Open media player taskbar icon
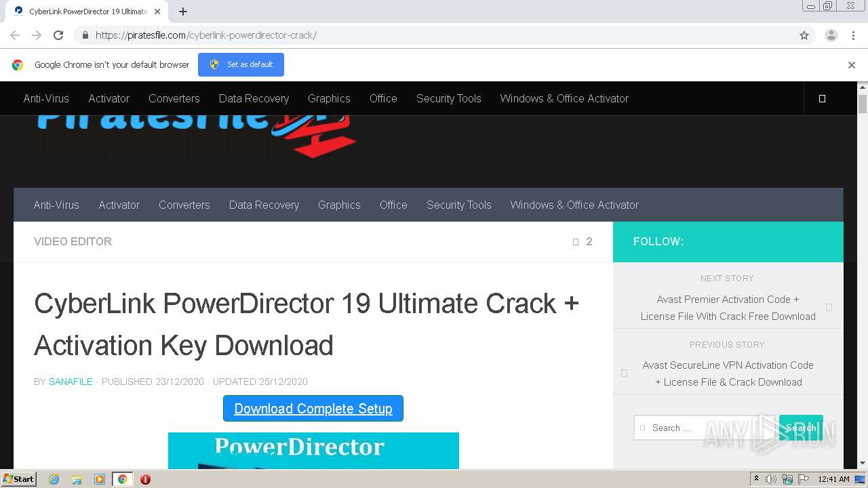Image resolution: width=868 pixels, height=488 pixels. (100, 479)
